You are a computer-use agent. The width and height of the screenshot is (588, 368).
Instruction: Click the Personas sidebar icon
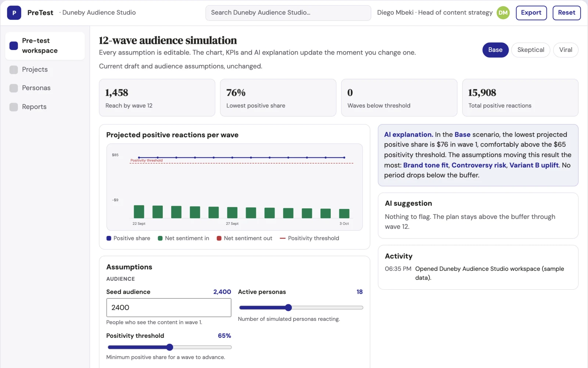pyautogui.click(x=14, y=88)
